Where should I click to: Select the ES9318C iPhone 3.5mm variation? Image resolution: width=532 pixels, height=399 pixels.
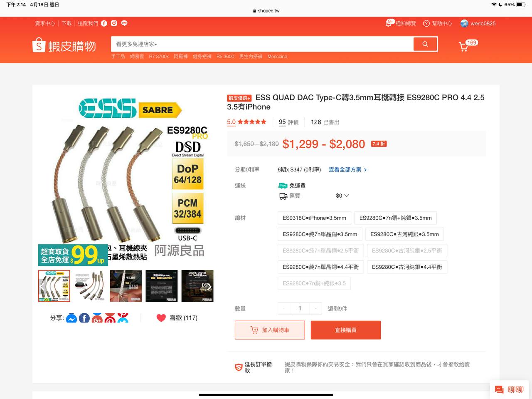[314, 218]
